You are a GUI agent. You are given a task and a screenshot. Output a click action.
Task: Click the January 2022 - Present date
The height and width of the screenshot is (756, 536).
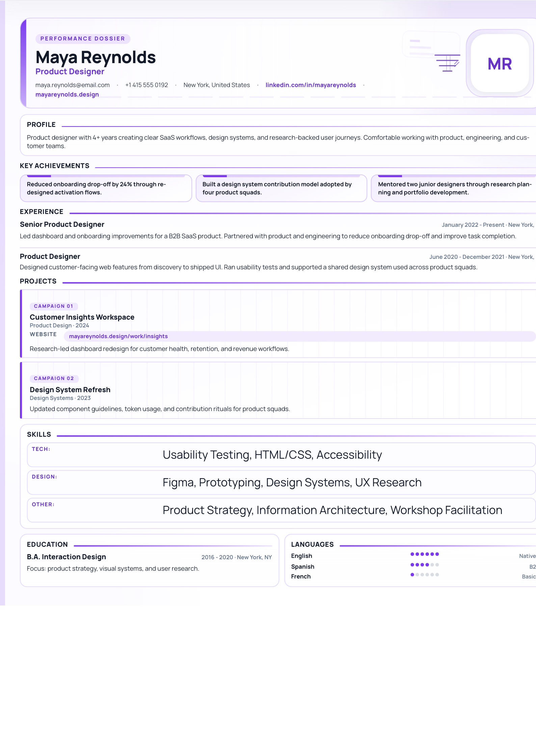coord(473,225)
